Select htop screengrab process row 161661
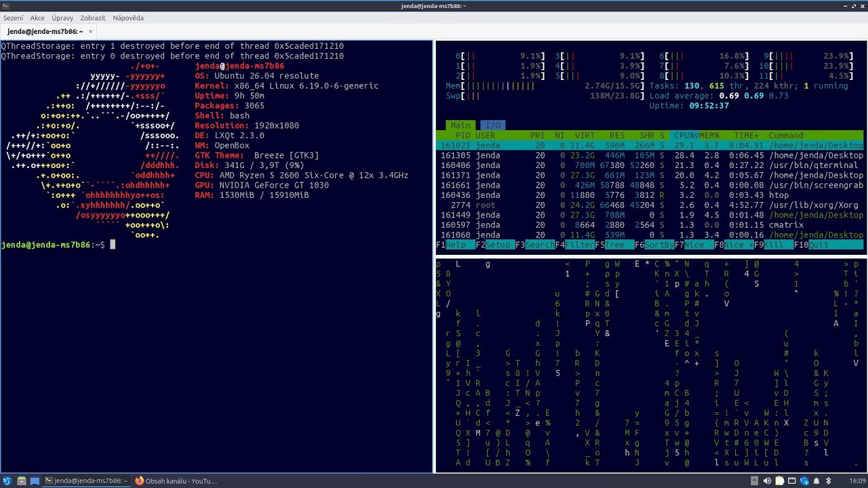Screen dimensions: 868x488 pos(650,185)
